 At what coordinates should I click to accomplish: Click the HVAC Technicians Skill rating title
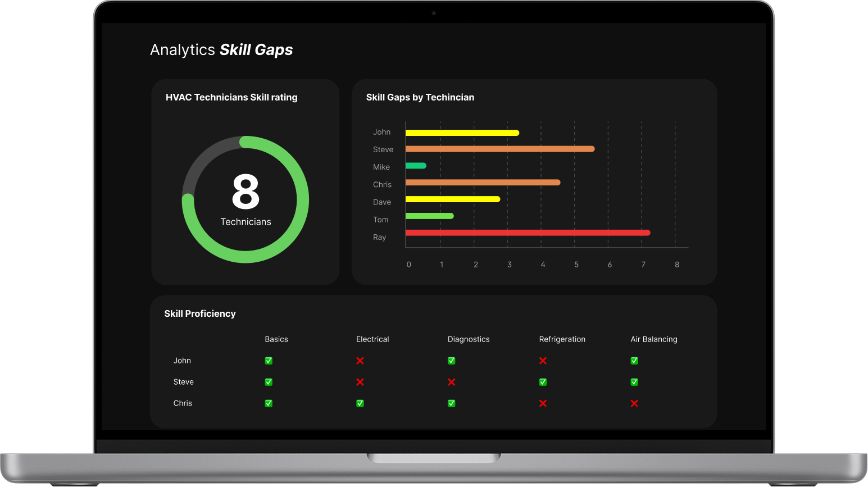click(231, 97)
